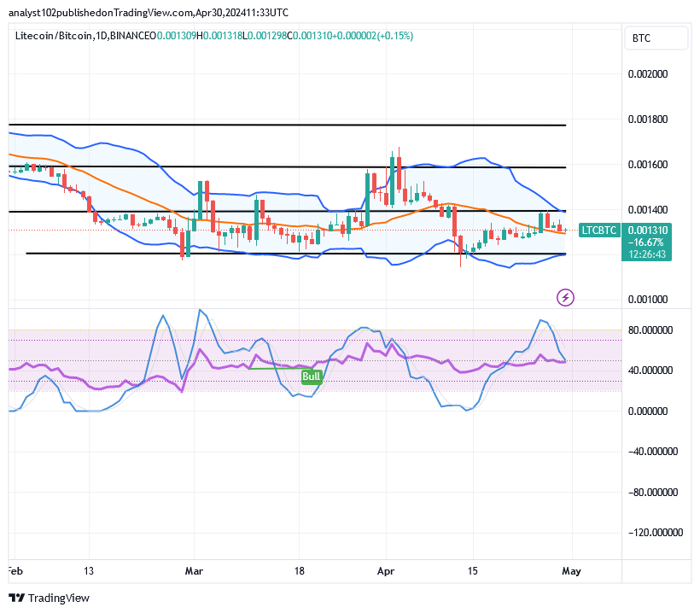
Task: Click the Litecoin/Bitcoin symbol title
Action: click(54, 36)
